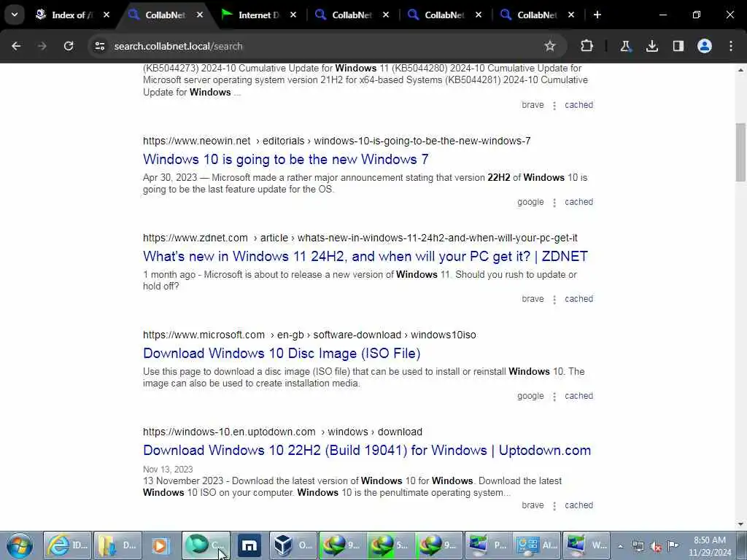Bookmark this page with the star icon
The width and height of the screenshot is (747, 560).
[550, 46]
